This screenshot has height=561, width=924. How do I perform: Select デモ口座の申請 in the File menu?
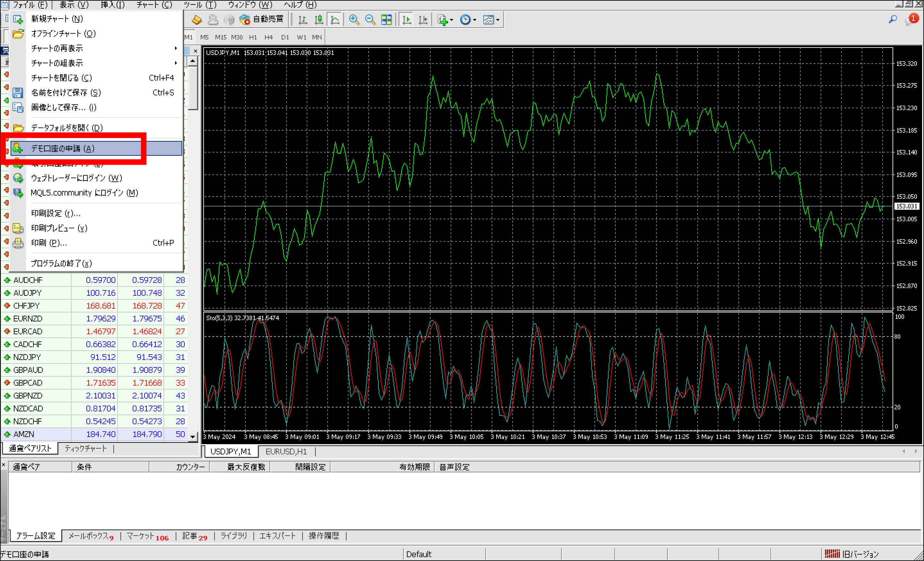64,148
